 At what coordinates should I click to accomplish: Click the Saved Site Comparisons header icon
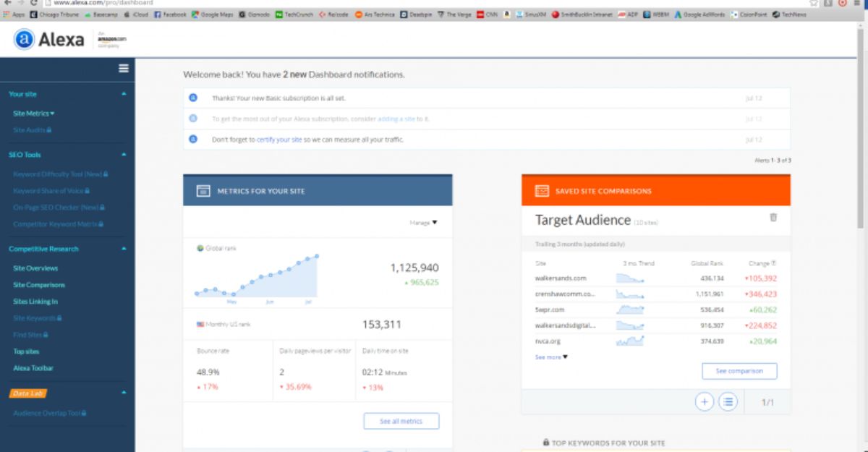[x=542, y=191]
